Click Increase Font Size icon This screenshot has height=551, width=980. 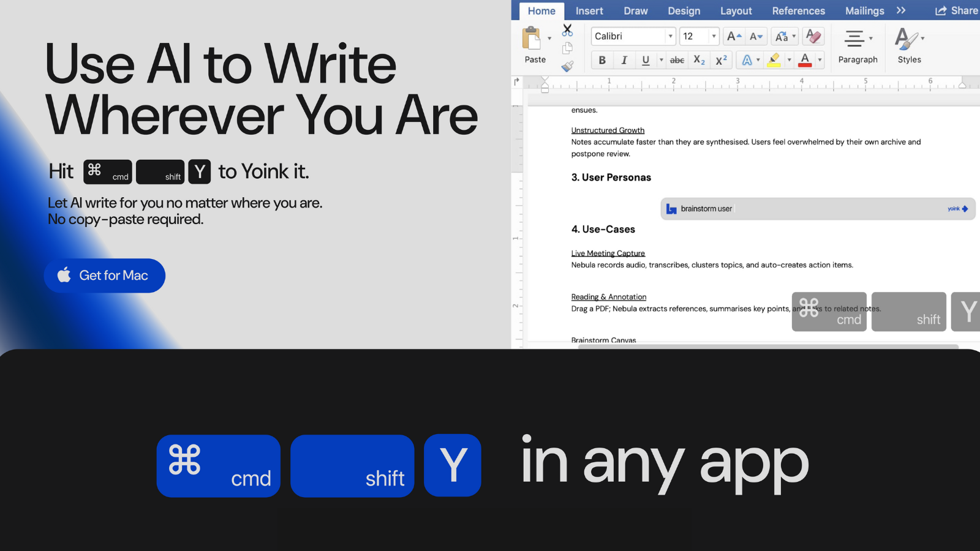[x=733, y=36]
